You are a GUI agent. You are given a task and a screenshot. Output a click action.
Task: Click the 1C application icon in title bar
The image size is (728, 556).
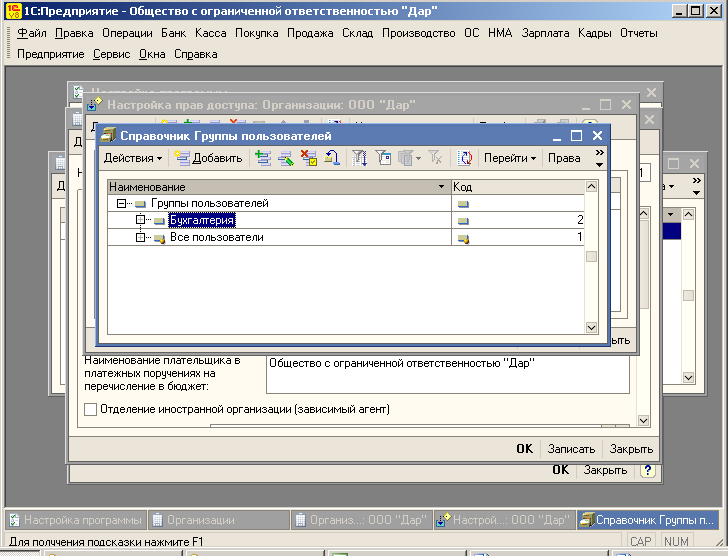point(13,11)
